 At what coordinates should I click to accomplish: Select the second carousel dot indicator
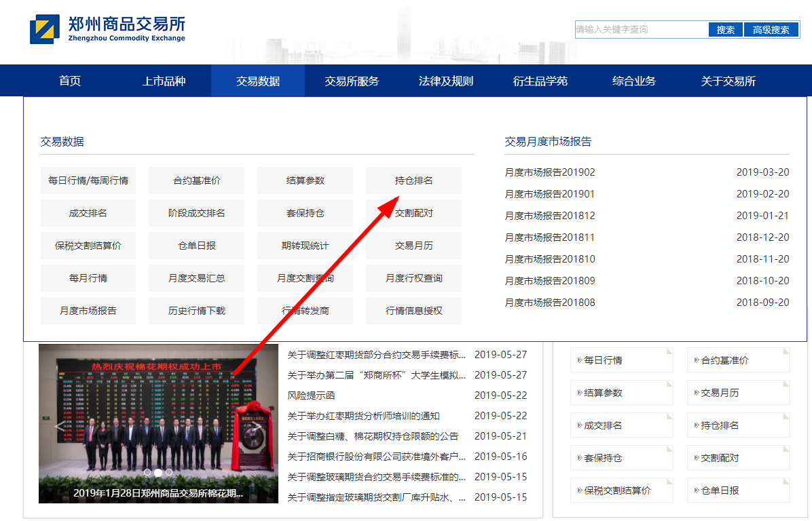coord(158,472)
